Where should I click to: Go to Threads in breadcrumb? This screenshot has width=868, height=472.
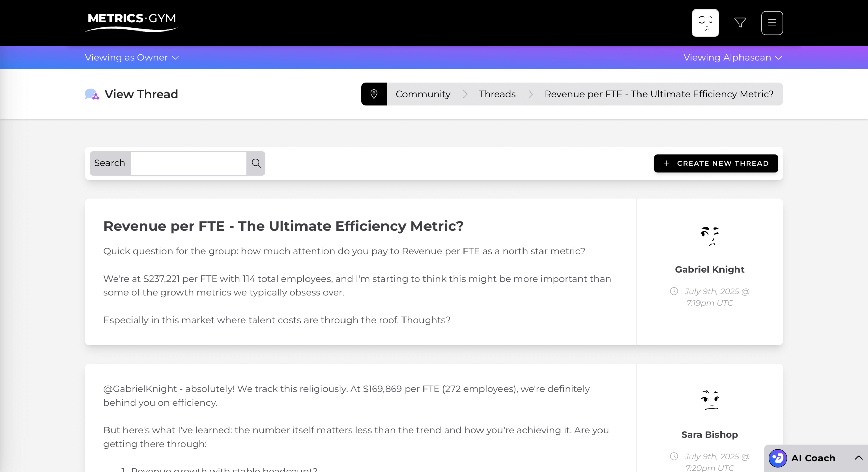coord(497,94)
